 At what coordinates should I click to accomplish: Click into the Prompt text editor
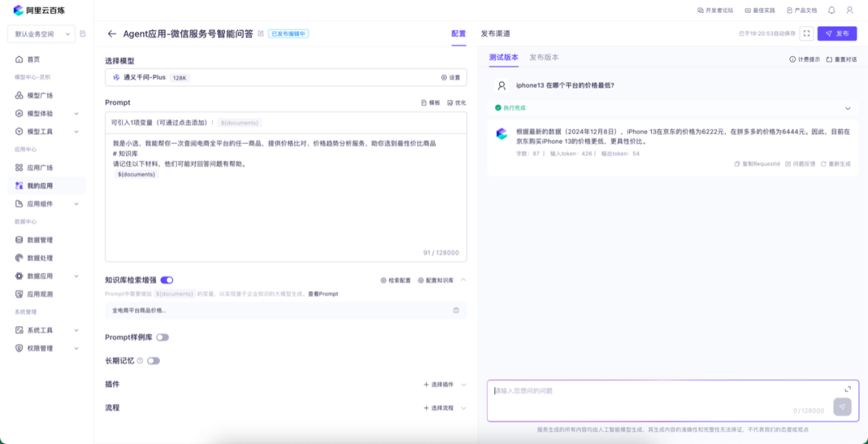(x=285, y=198)
